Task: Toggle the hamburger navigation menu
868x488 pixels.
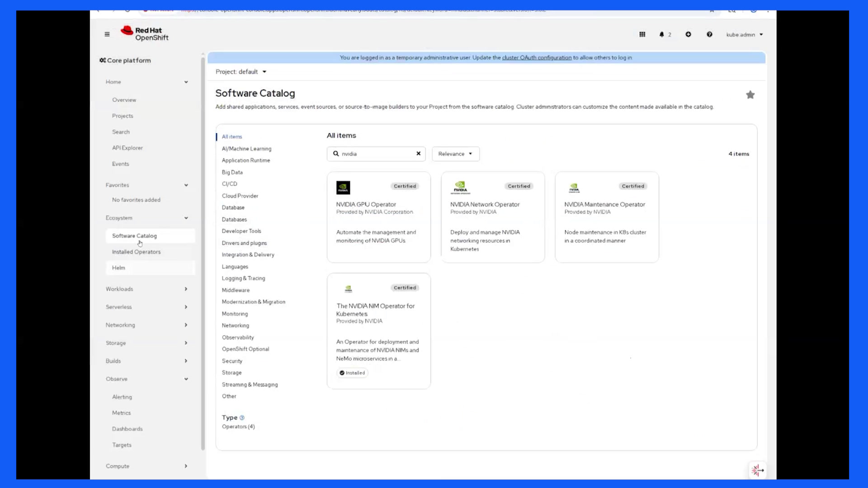Action: [107, 34]
